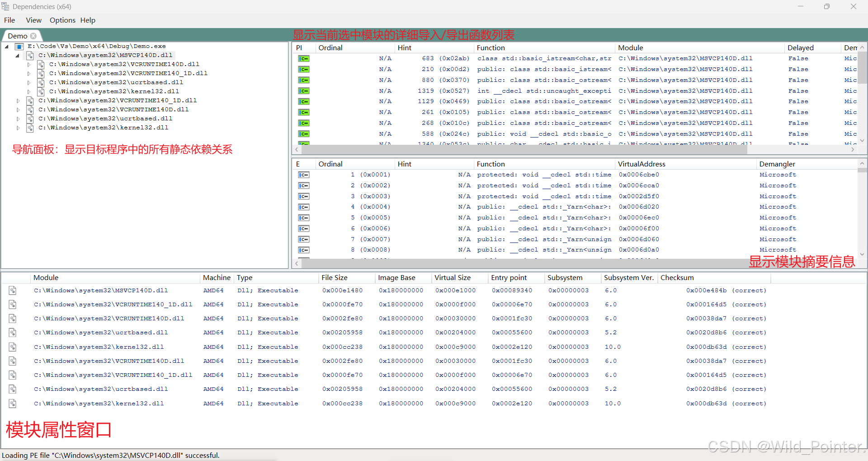Image resolution: width=868 pixels, height=461 pixels.
Task: Click imports pane vertical scrollbar down arrow
Action: pyautogui.click(x=862, y=140)
